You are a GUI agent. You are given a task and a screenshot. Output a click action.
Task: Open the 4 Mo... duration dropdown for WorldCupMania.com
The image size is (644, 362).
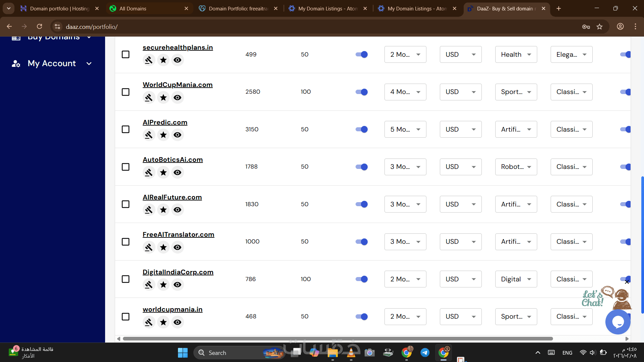point(405,92)
